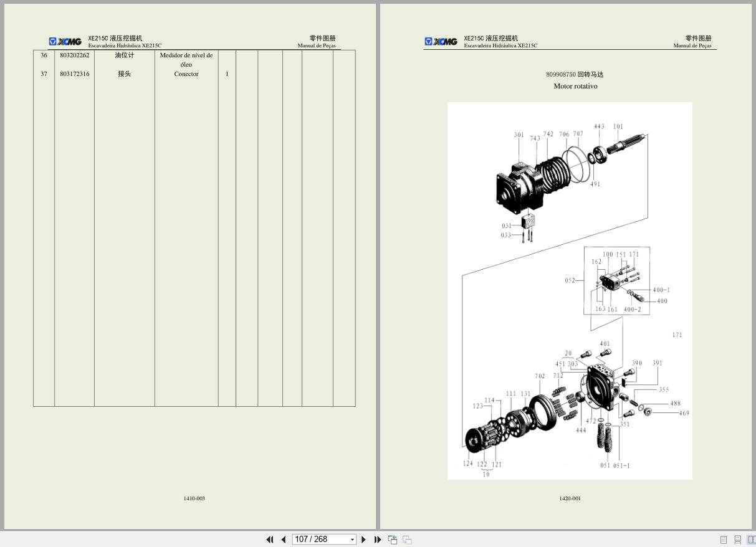Click part label 033 in diagram
This screenshot has height=547, width=756.
tap(505, 235)
